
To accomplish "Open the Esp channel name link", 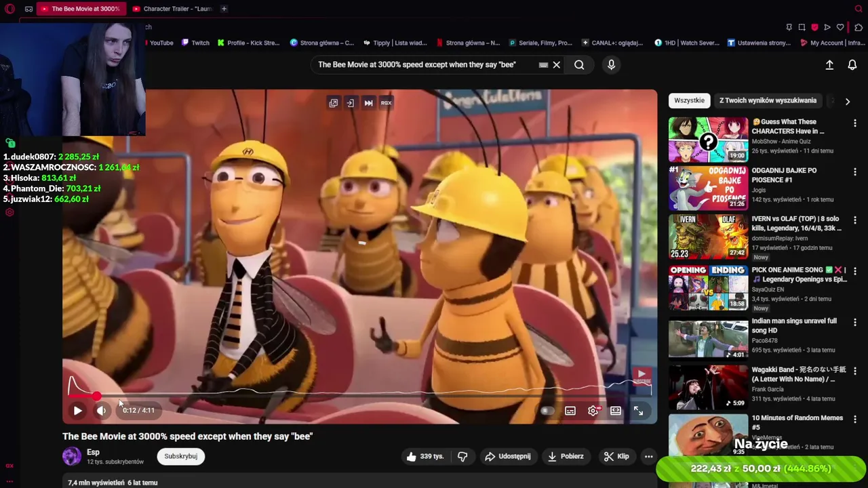I will (x=93, y=452).
